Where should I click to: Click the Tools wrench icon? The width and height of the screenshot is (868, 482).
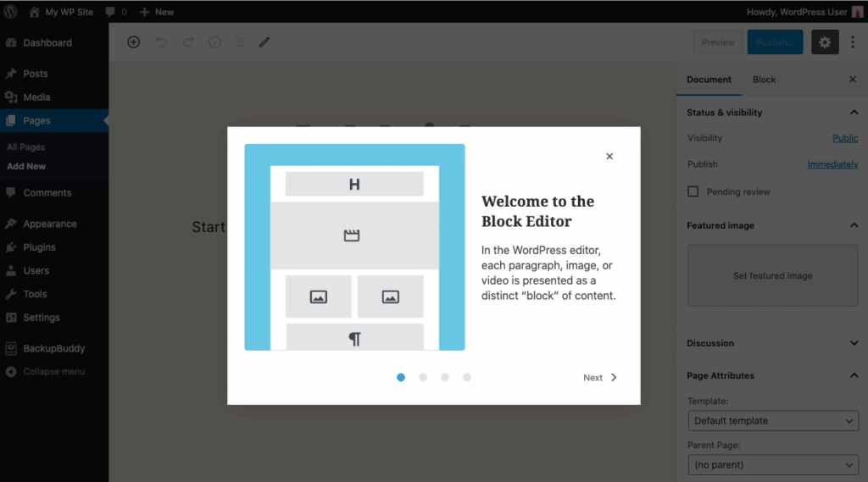(x=11, y=294)
